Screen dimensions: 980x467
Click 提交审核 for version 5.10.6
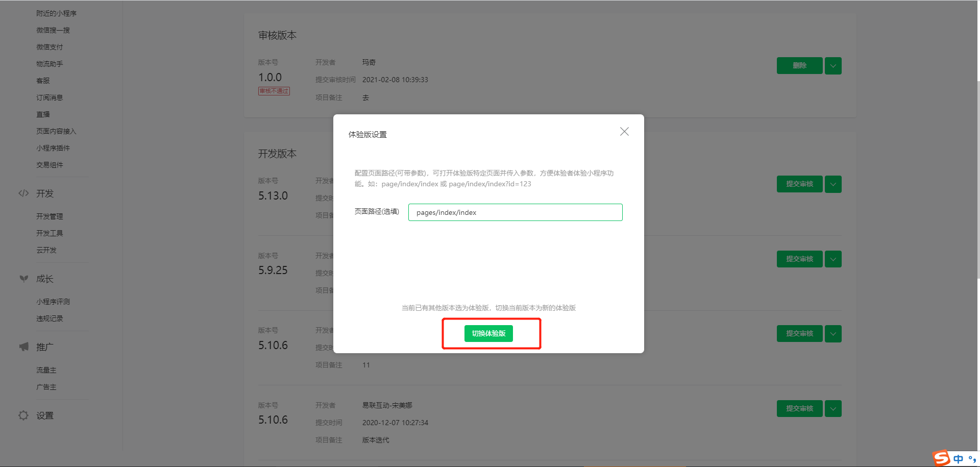(x=799, y=333)
